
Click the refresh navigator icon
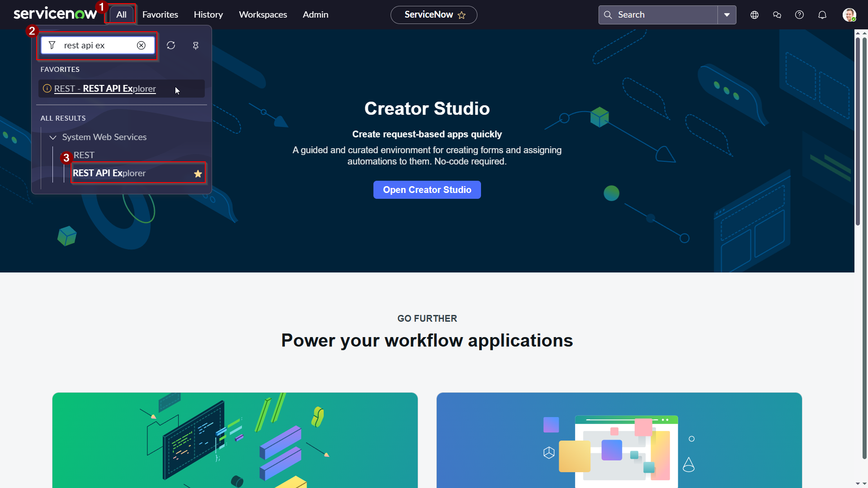point(171,45)
